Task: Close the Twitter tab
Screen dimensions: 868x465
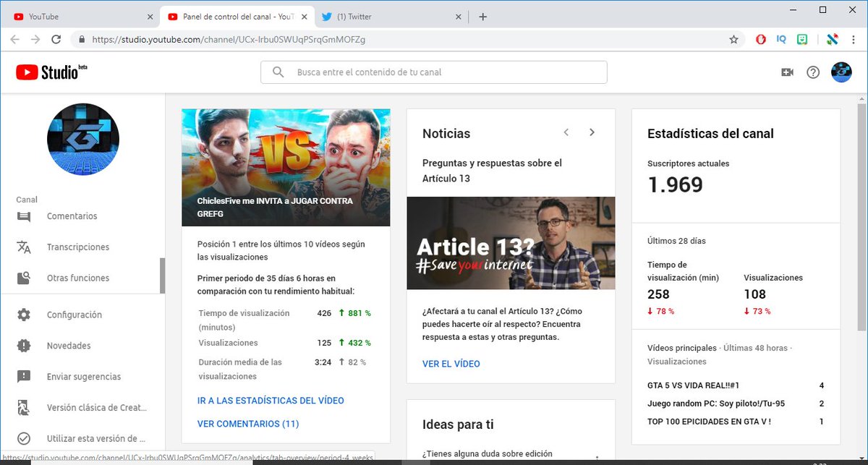Action: (457, 17)
